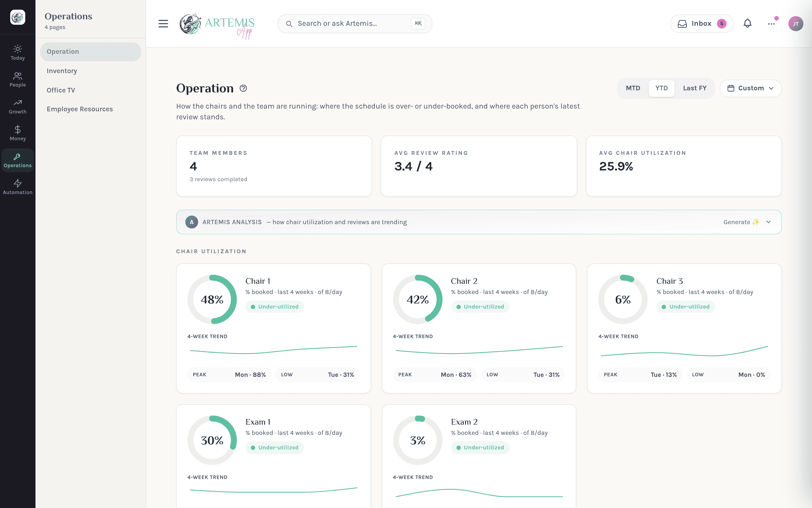Click Chair 1 peak Mon · 88% pill
Viewport: 812px width, 508px height.
coord(229,375)
